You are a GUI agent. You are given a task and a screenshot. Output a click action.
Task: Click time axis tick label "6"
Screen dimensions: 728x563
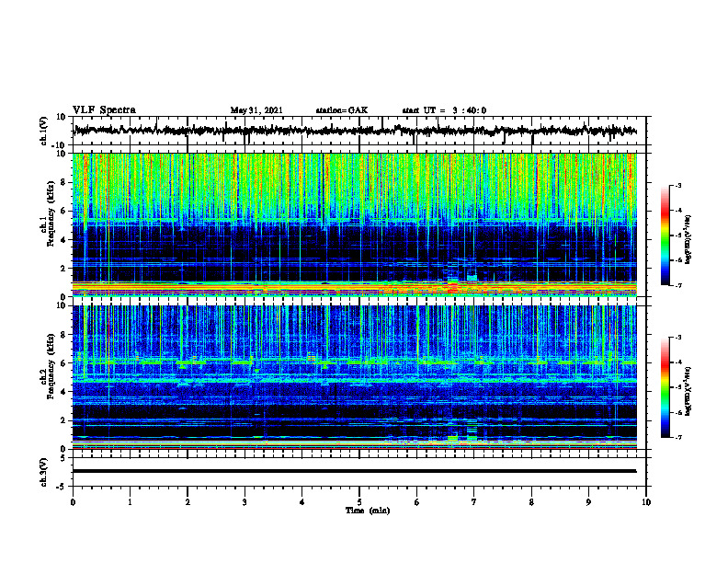pos(417,502)
